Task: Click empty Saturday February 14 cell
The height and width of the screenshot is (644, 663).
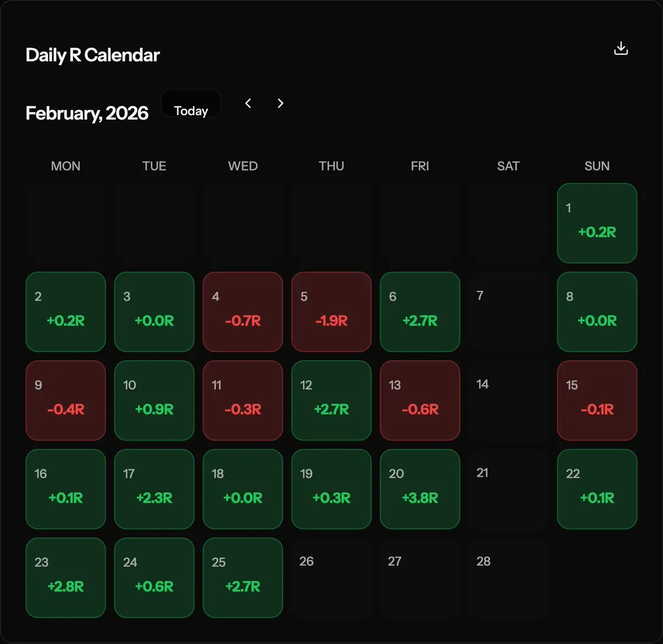Action: [508, 400]
